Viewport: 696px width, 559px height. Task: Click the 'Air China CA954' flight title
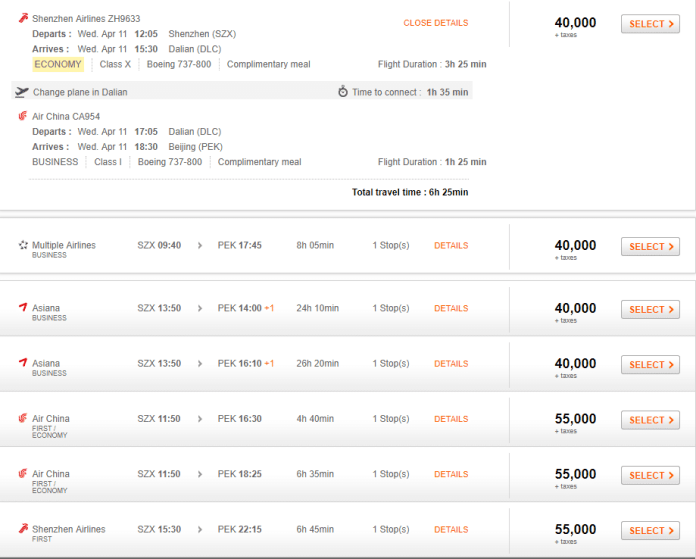[66, 116]
